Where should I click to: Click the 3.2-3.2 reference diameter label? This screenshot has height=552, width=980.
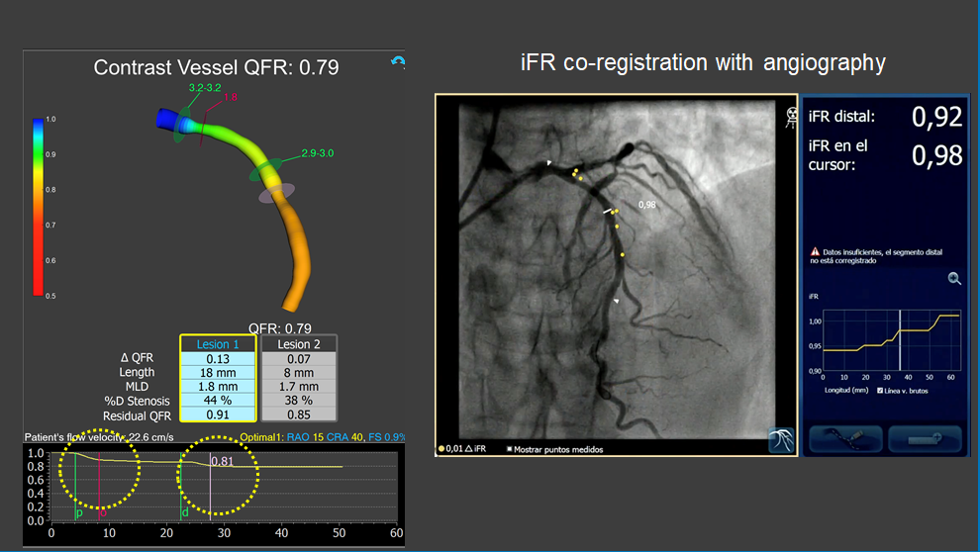pyautogui.click(x=206, y=88)
